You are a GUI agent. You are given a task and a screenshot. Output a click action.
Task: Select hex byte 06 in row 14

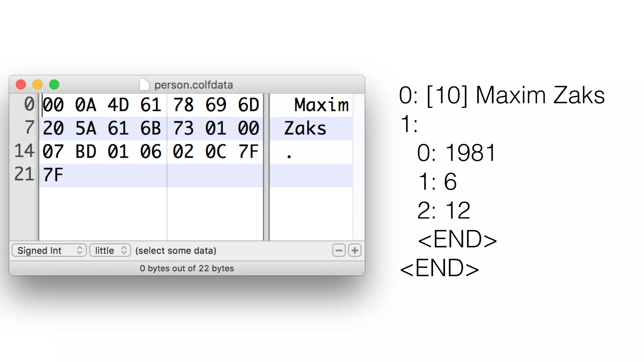click(151, 152)
